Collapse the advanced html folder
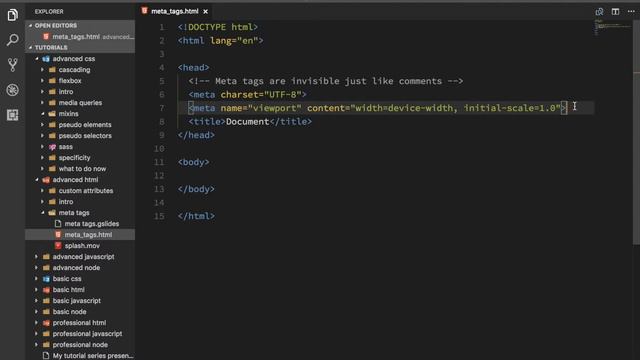 37,180
